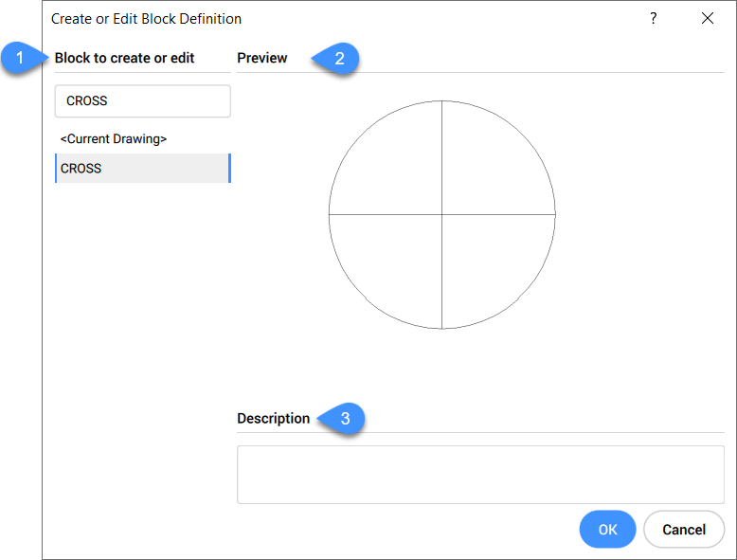Image resolution: width=737 pixels, height=560 pixels.
Task: Confirm with the OK button
Action: [x=607, y=529]
